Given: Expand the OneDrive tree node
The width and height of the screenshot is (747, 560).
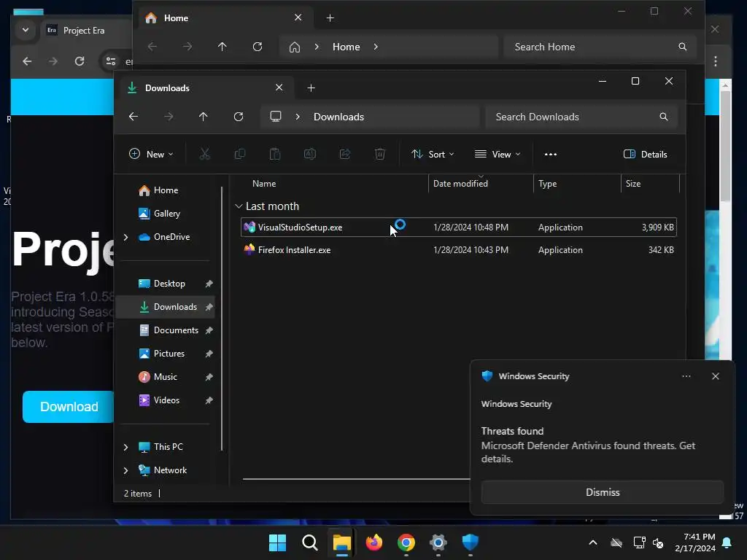Looking at the screenshot, I should click(125, 237).
